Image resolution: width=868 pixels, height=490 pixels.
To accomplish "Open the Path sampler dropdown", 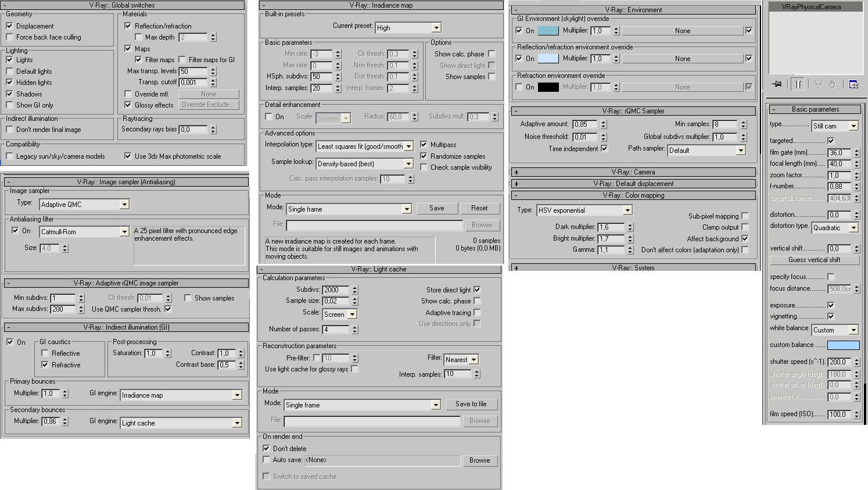I will click(x=706, y=151).
